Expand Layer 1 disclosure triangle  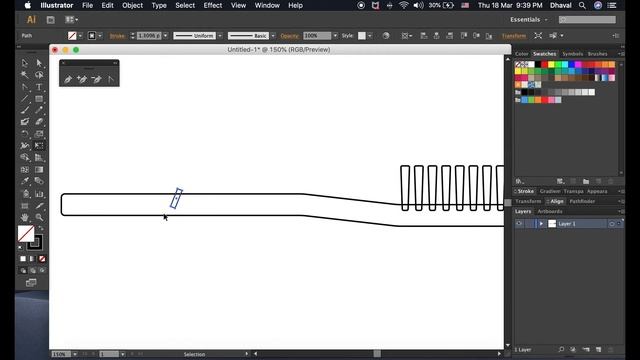point(541,224)
